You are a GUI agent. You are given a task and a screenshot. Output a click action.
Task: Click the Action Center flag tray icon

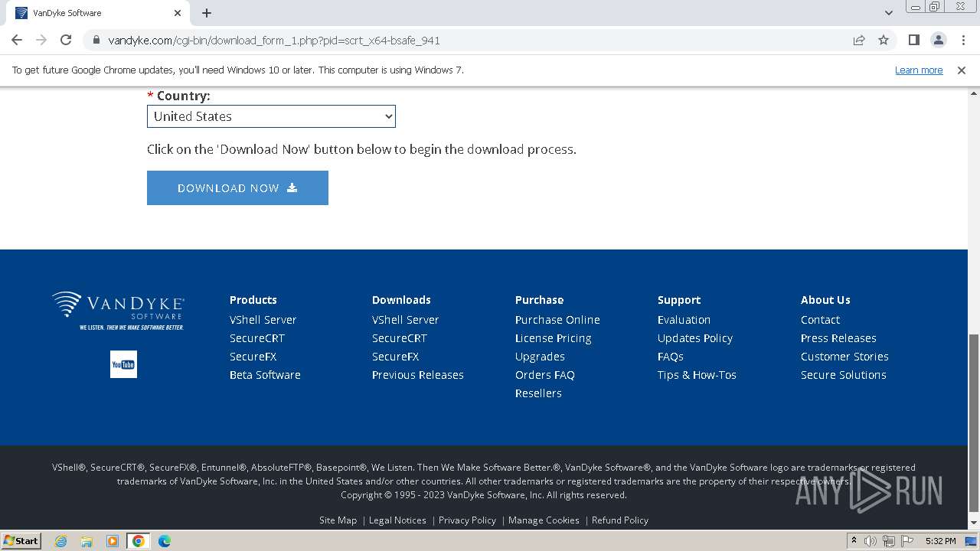[x=906, y=541]
